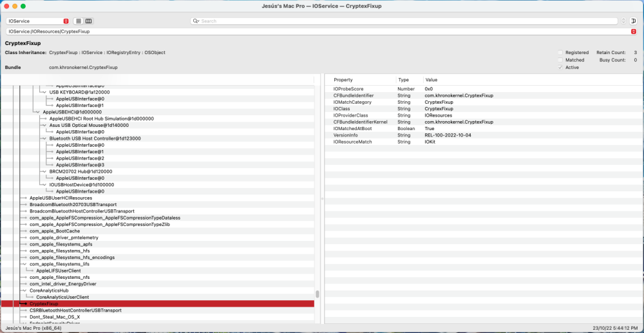Select AppleUSBInterface@0 under Asus USB Optical Mouse
This screenshot has height=333, width=644.
coord(80,132)
